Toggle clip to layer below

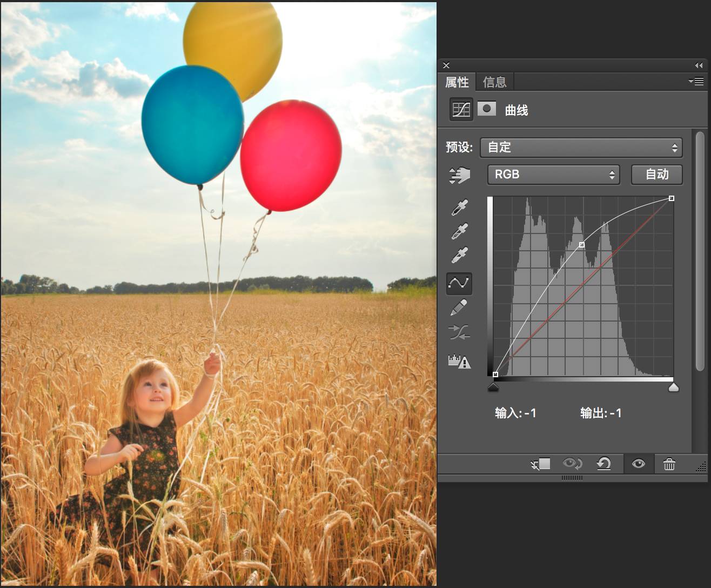[541, 464]
